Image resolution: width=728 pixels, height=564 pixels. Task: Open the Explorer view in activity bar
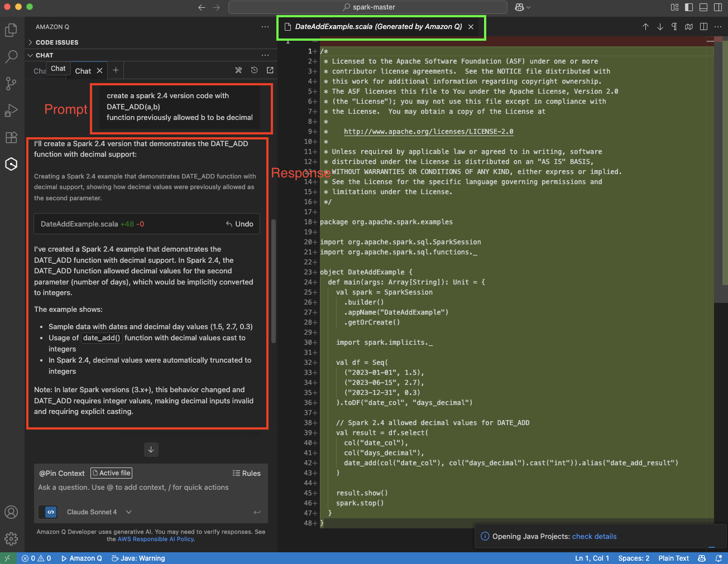pos(11,30)
